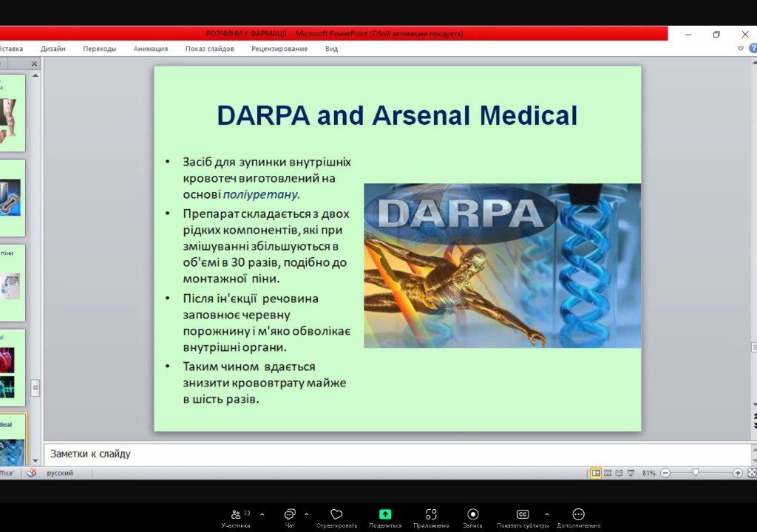Click the italic word поліуретану
757x532 pixels.
pos(261,194)
